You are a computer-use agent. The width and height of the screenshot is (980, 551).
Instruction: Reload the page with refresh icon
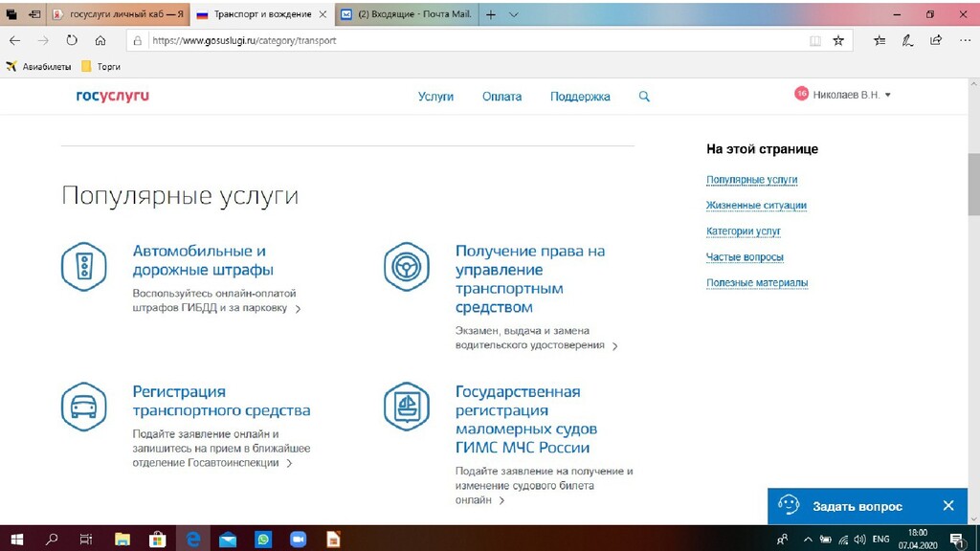(x=72, y=40)
